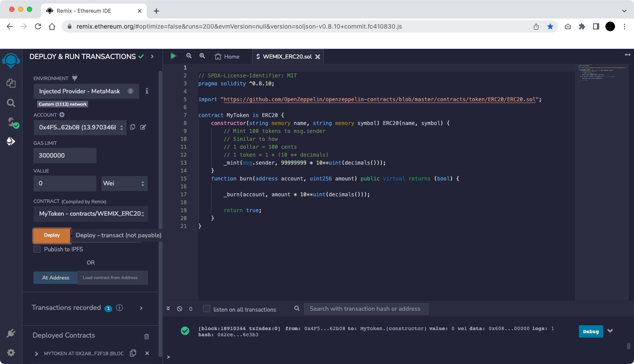Go back in browser history

pyautogui.click(x=10, y=26)
